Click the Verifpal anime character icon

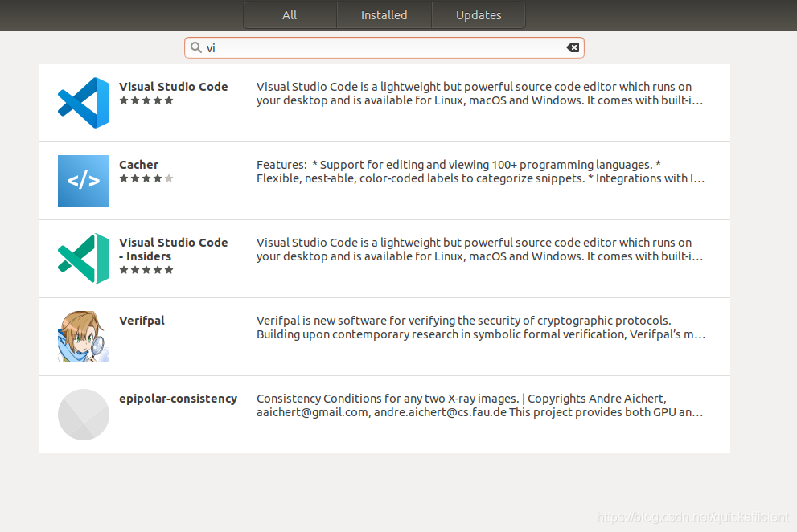point(84,337)
